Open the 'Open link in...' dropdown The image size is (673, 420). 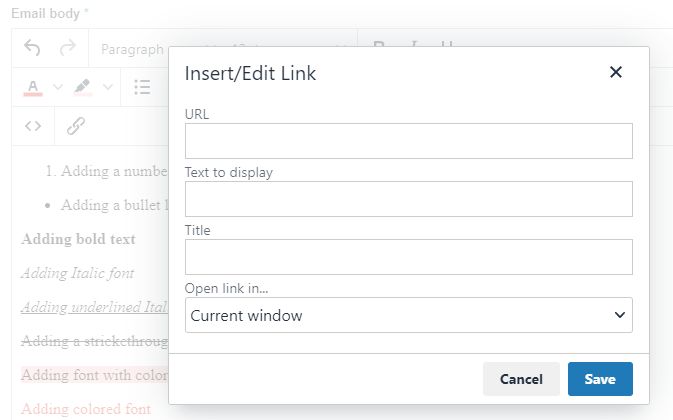coord(408,315)
